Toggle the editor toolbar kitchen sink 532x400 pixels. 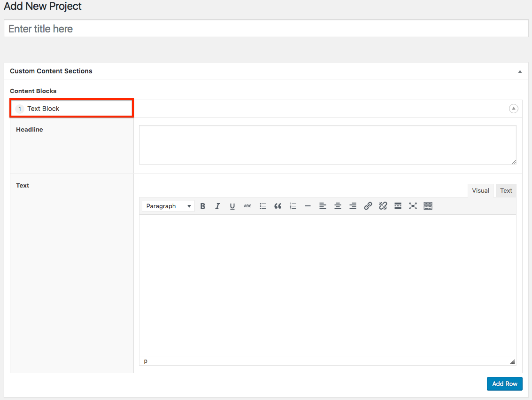point(428,206)
